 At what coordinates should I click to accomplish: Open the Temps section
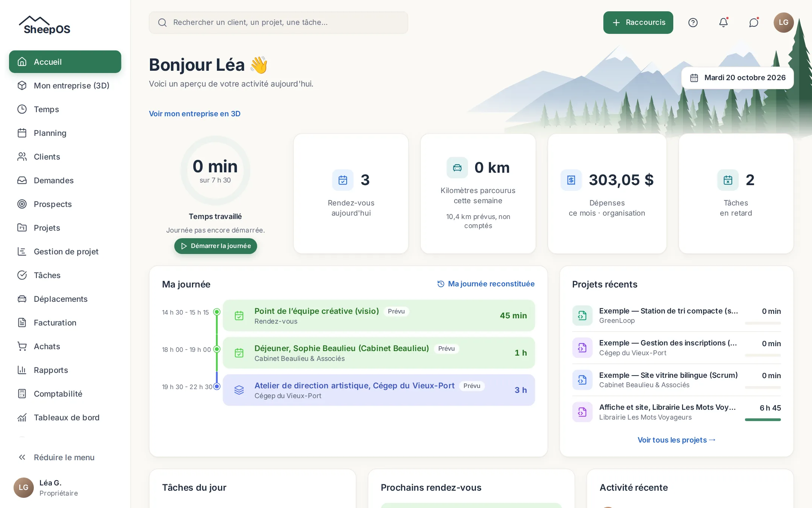coord(65,109)
